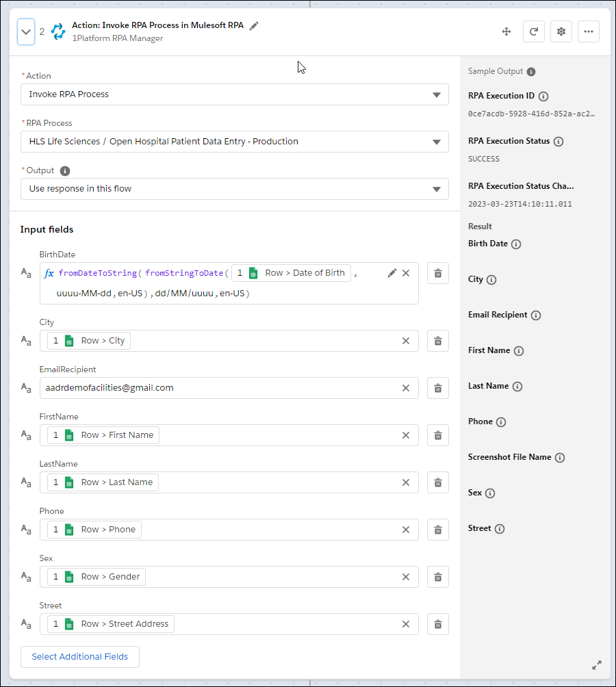Delete the BirthDate field using its trash icon
This screenshot has height=687, width=616.
tap(437, 272)
